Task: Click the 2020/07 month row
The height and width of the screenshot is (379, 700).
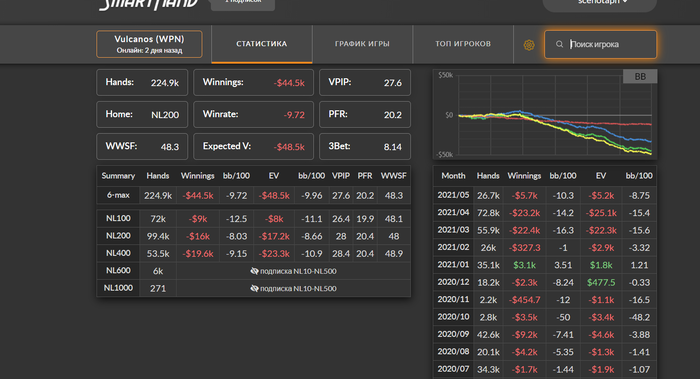Action: pos(545,369)
